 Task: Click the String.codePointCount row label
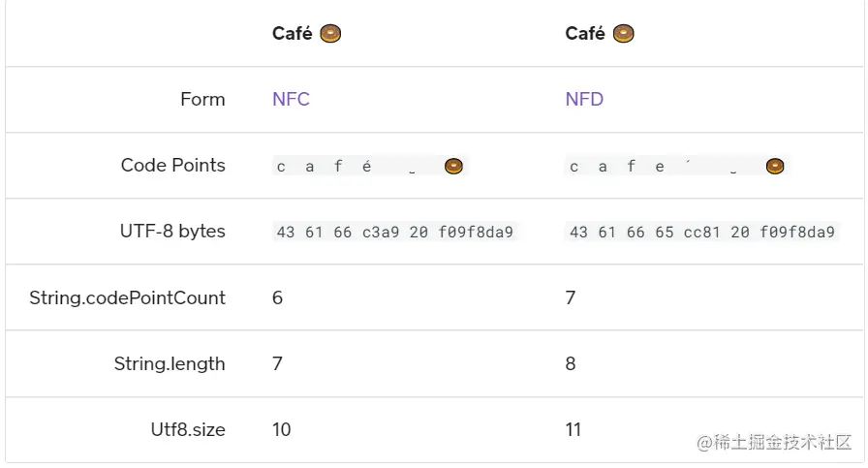click(127, 298)
